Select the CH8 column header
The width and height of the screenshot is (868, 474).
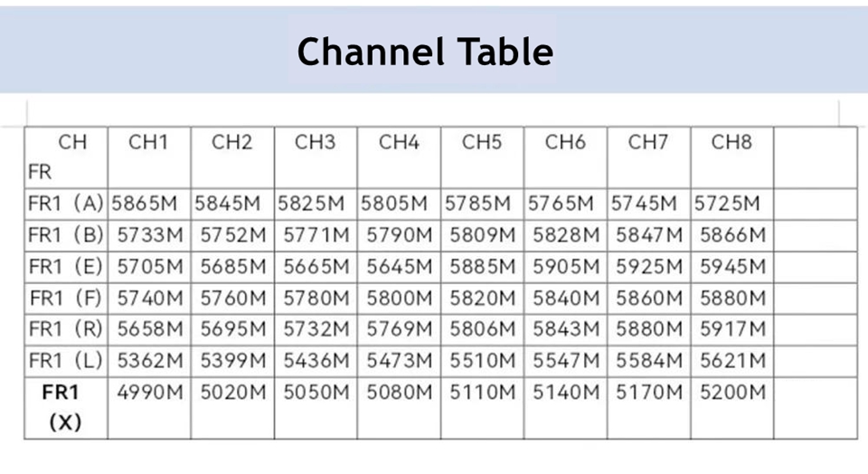click(731, 142)
